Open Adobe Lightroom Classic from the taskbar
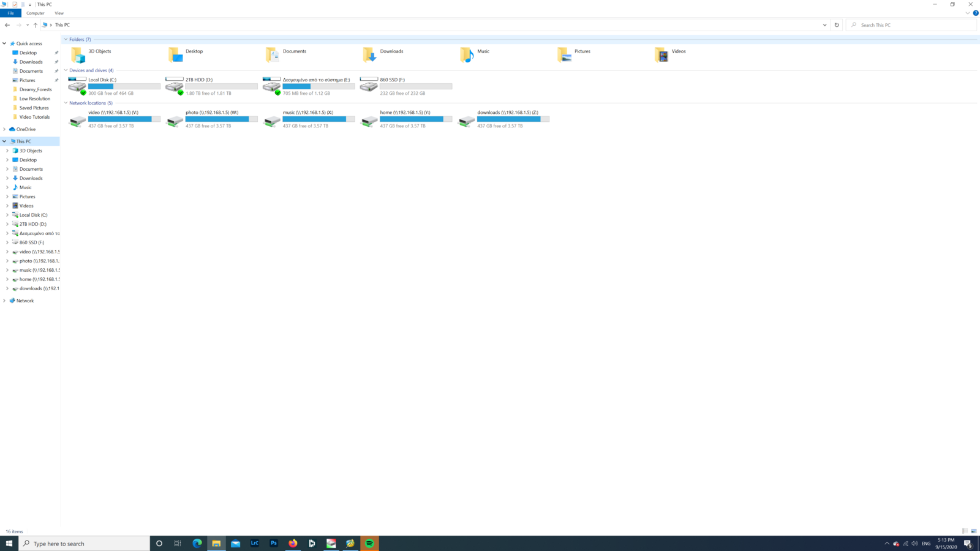Screen dimensions: 980x551 pos(255,543)
